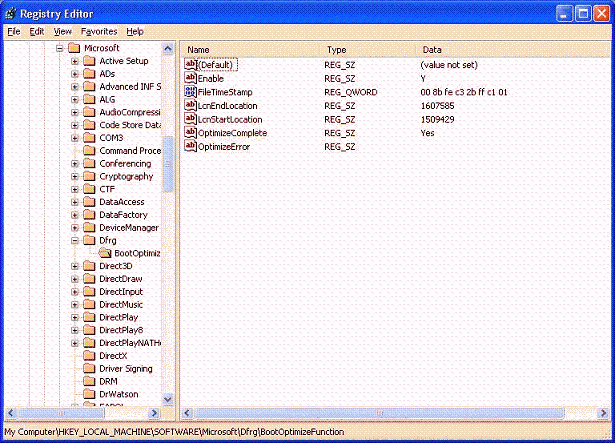Expand the ALG key
615x443 pixels.
coord(75,100)
